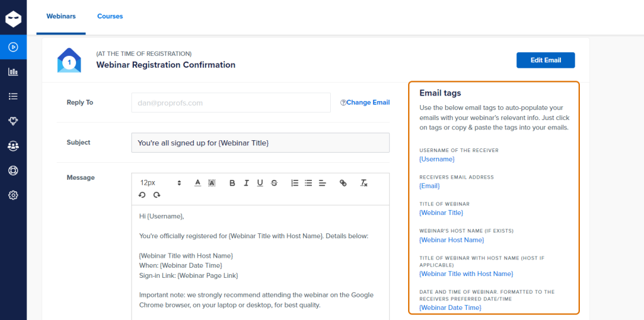The width and height of the screenshot is (644, 320).
Task: Undo the last edit in the editor
Action: (143, 195)
